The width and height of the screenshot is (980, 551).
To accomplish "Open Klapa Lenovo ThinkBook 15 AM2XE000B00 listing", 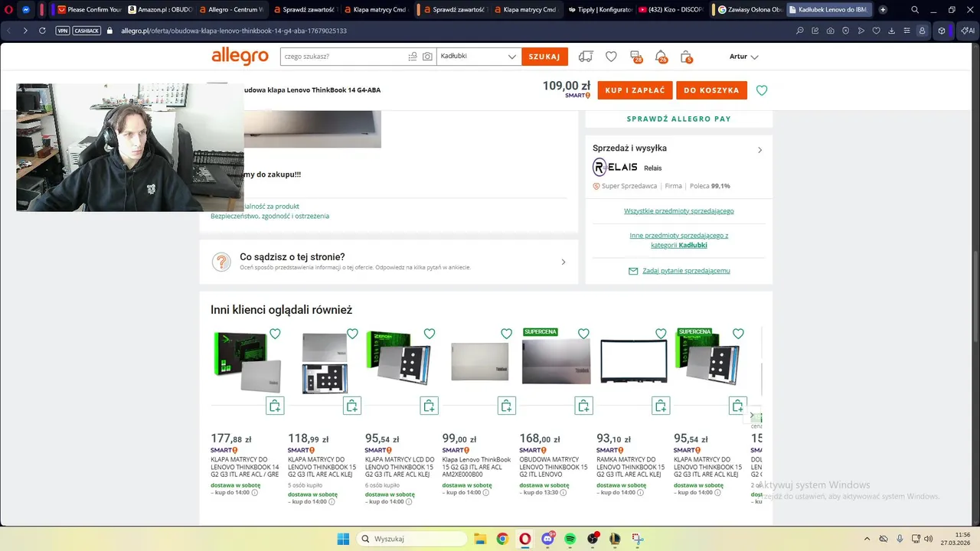I will click(x=476, y=467).
